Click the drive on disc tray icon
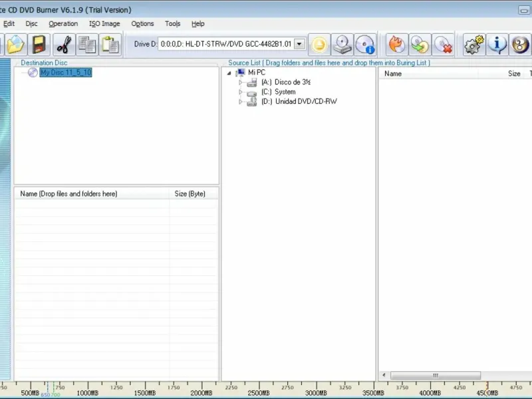 coord(342,45)
